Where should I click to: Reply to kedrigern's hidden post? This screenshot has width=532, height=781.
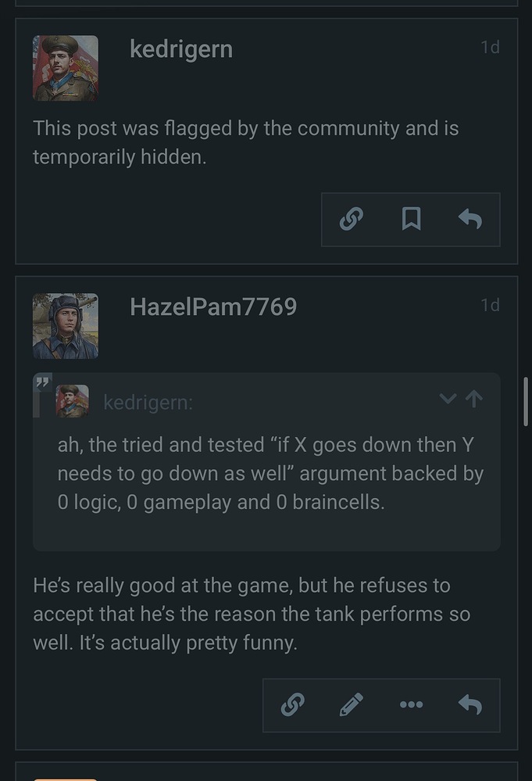tap(470, 219)
